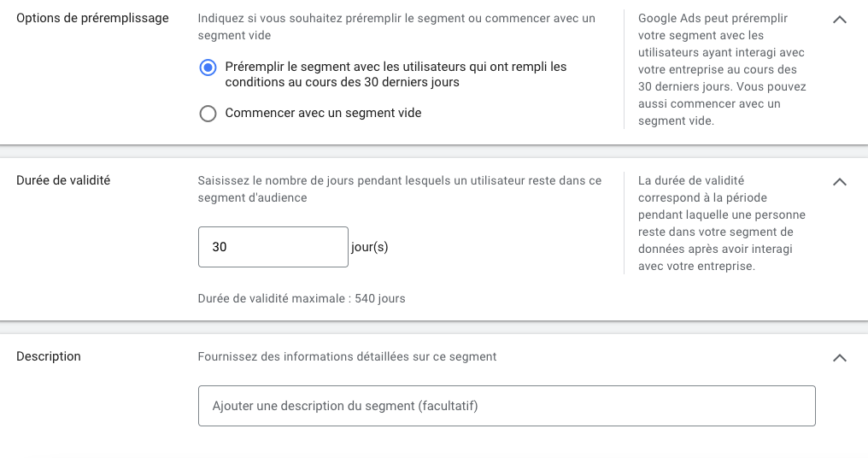This screenshot has height=458, width=868.
Task: Click the 'Indiquez si vous souhaitez préremplir' instruction
Action: pyautogui.click(x=396, y=18)
